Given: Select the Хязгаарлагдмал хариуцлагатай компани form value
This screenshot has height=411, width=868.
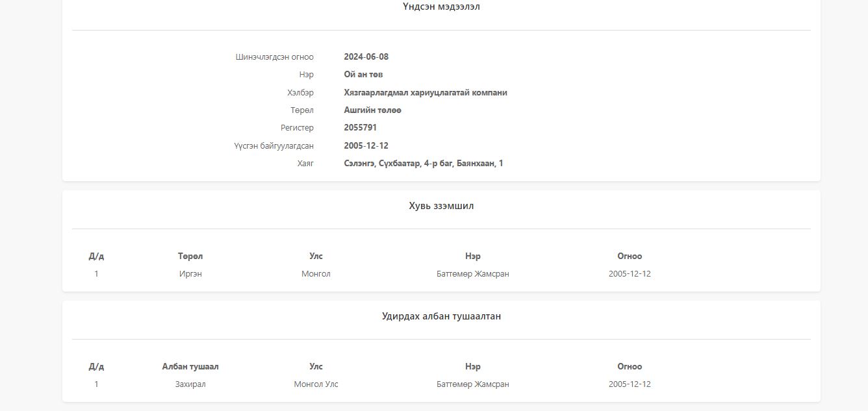Looking at the screenshot, I should (425, 93).
